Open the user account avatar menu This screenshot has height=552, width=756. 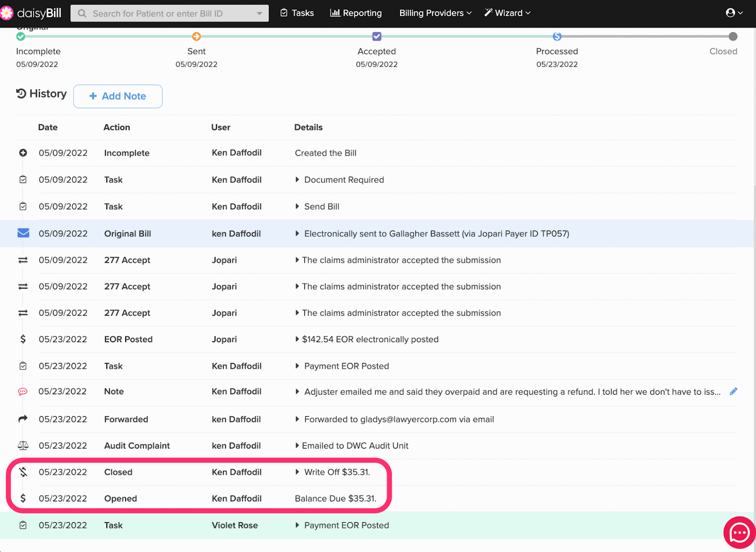tap(734, 13)
